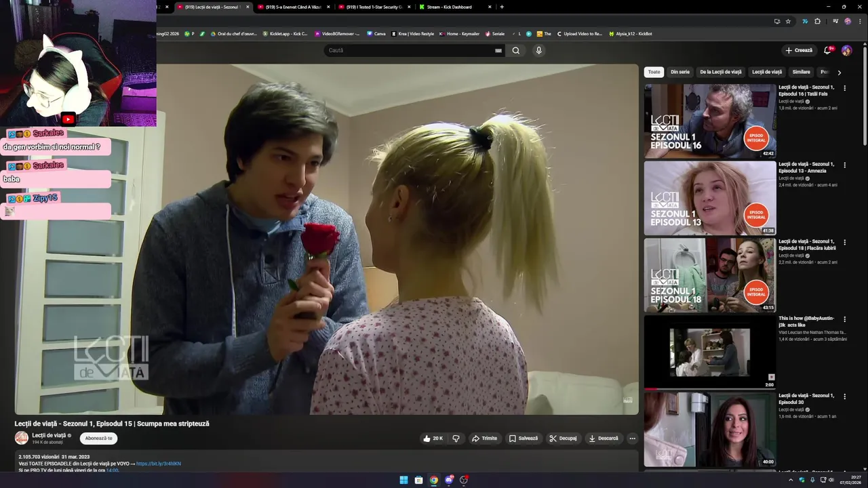Open a new browser tab
868x488 pixels.
click(502, 7)
